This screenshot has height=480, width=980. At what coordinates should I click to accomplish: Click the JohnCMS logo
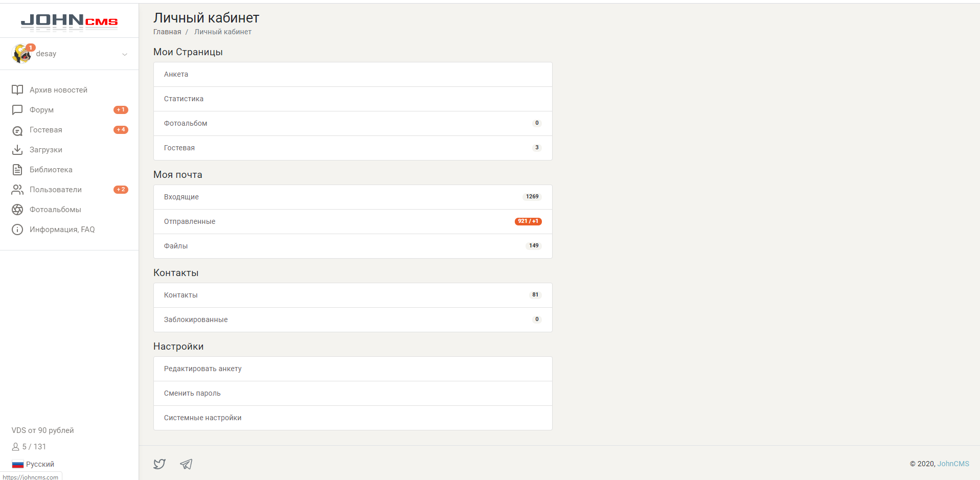point(69,21)
